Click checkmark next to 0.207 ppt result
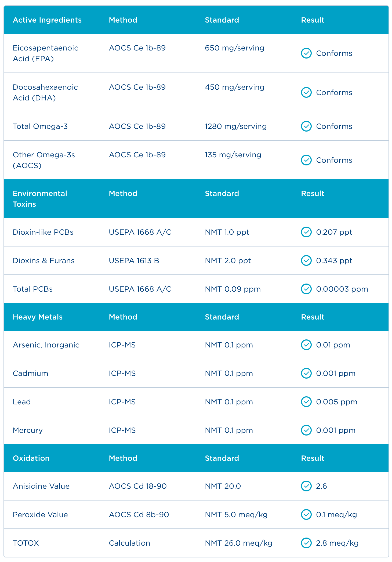This screenshot has width=392, height=562. pyautogui.click(x=306, y=232)
